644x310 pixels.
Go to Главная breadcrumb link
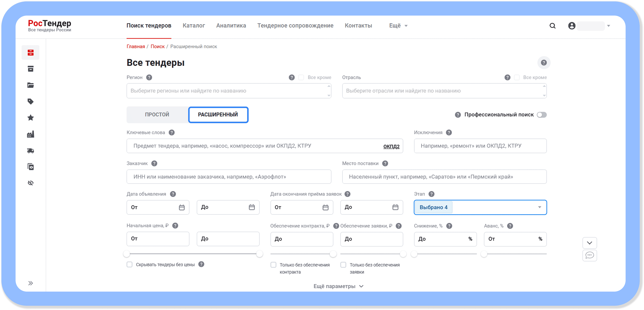coord(136,46)
